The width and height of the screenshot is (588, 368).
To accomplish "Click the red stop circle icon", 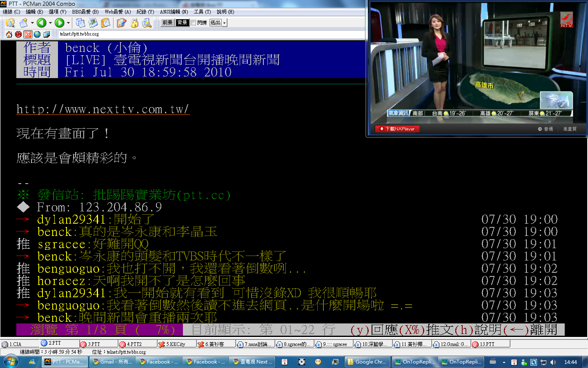I will click(x=18, y=34).
